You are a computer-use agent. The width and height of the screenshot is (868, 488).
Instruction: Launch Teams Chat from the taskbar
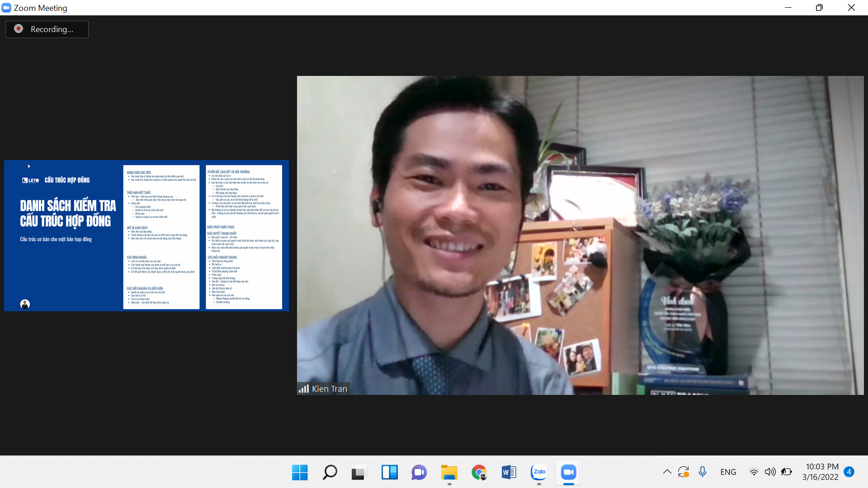click(419, 473)
